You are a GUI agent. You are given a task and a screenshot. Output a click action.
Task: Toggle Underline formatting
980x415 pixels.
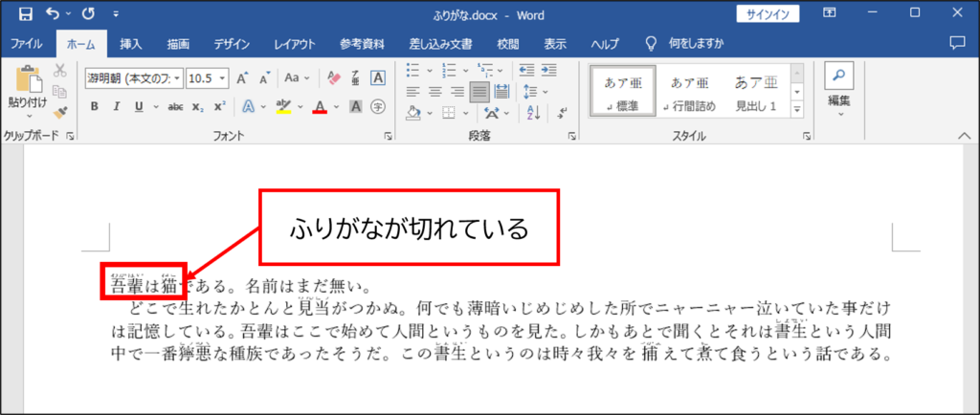coord(139,107)
